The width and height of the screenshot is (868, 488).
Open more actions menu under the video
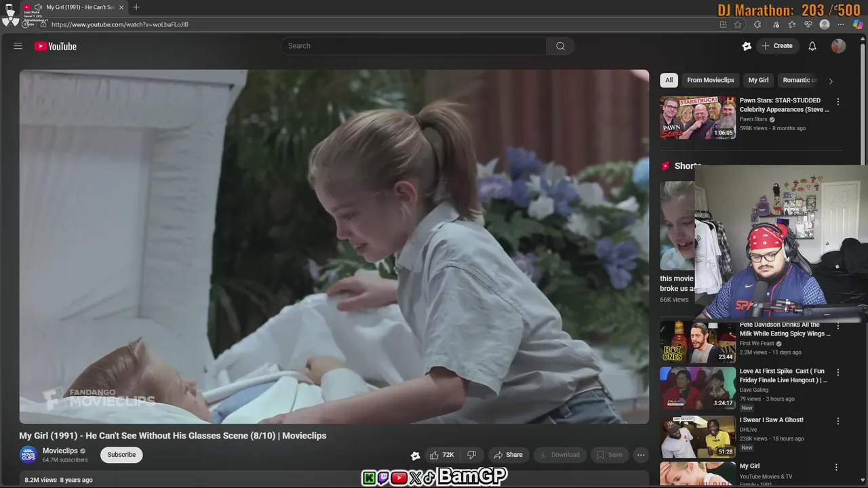(x=641, y=455)
